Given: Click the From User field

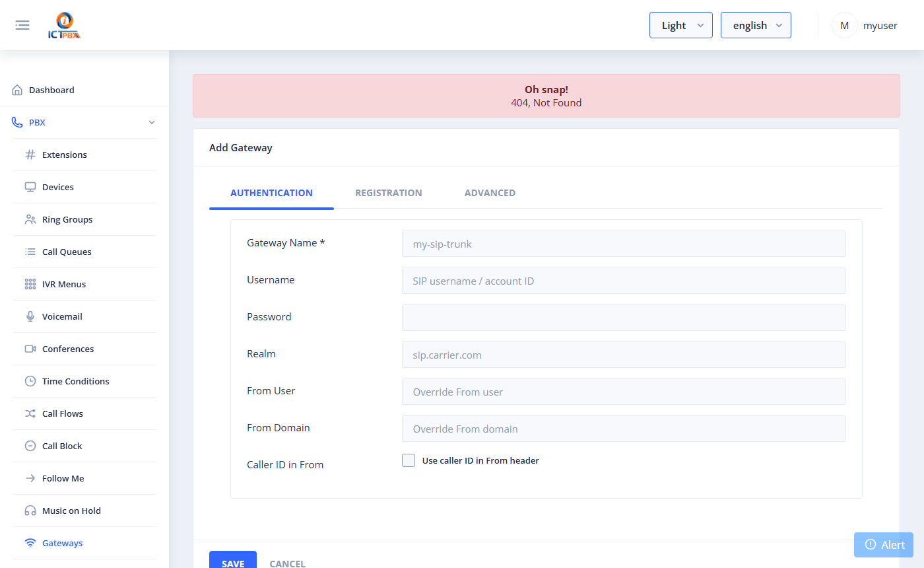Looking at the screenshot, I should pyautogui.click(x=624, y=392).
